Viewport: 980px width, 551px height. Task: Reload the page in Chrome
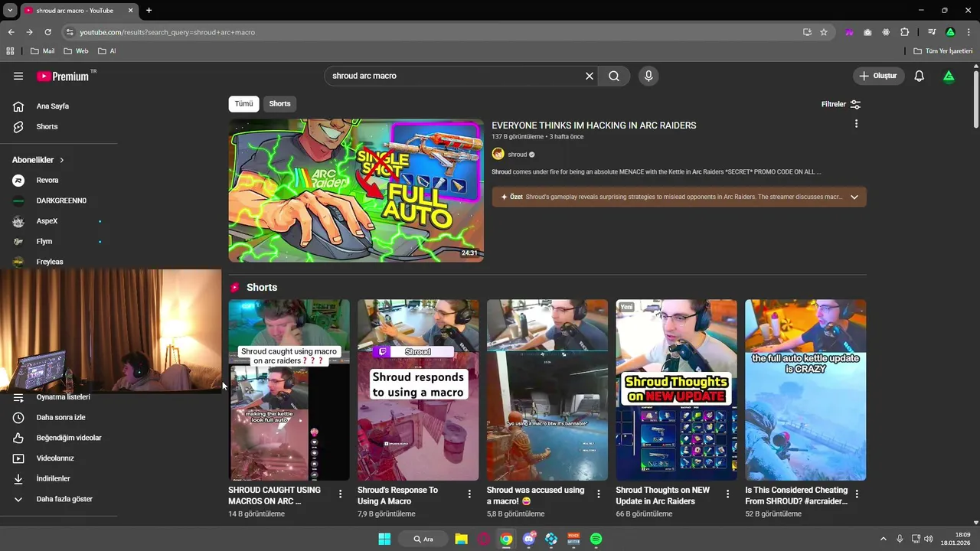tap(47, 32)
